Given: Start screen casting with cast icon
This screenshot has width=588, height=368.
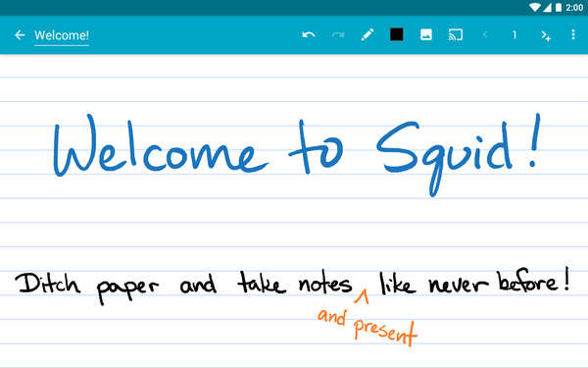Looking at the screenshot, I should (x=456, y=35).
